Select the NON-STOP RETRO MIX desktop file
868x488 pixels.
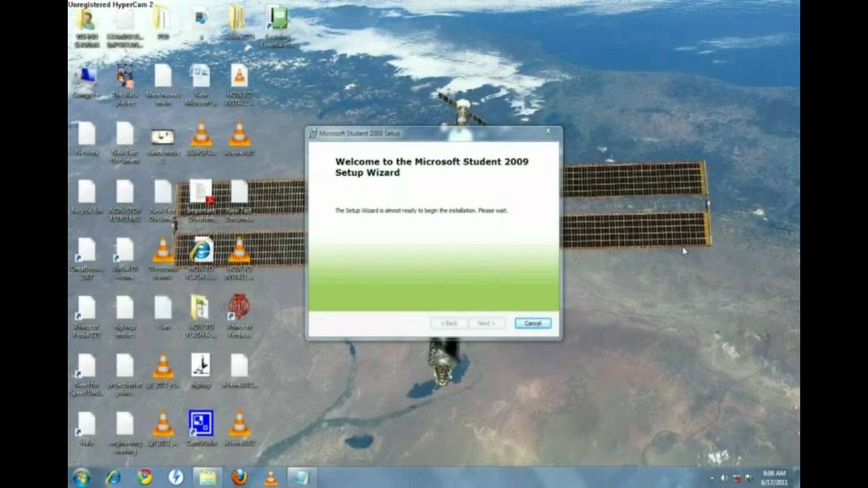[x=125, y=201]
